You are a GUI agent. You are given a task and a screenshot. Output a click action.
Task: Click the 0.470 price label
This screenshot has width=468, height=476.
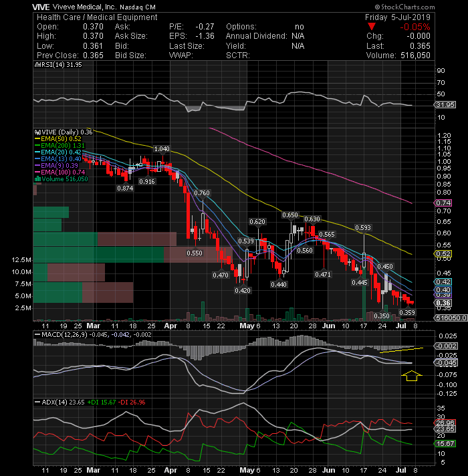(221, 275)
